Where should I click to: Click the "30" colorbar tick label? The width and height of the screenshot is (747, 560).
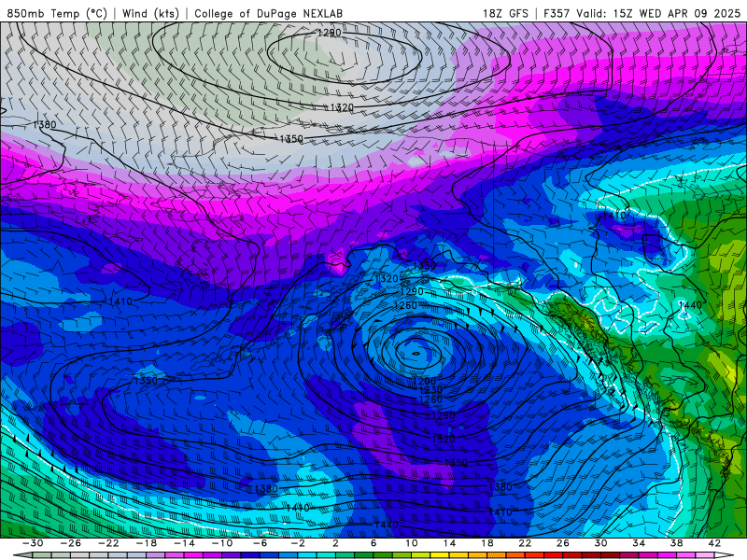coord(600,543)
